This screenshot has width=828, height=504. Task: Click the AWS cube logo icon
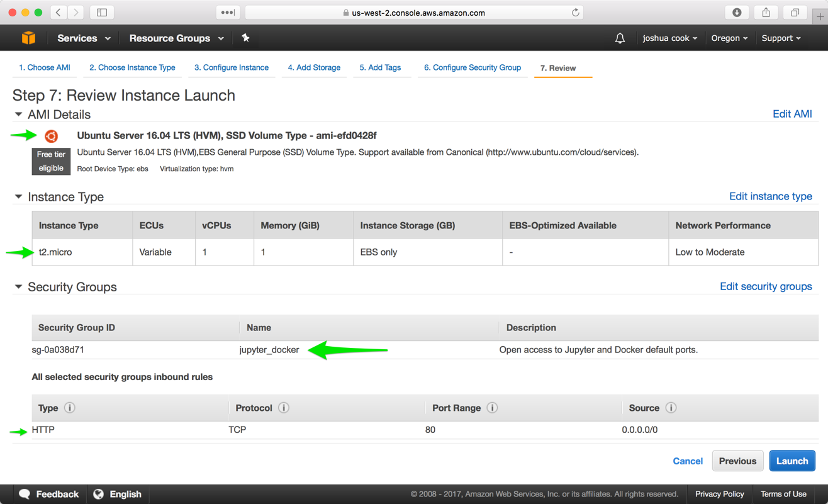click(28, 38)
